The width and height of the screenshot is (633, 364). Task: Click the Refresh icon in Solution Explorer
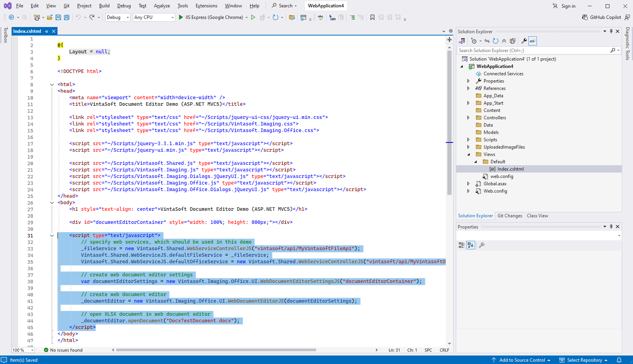496,41
